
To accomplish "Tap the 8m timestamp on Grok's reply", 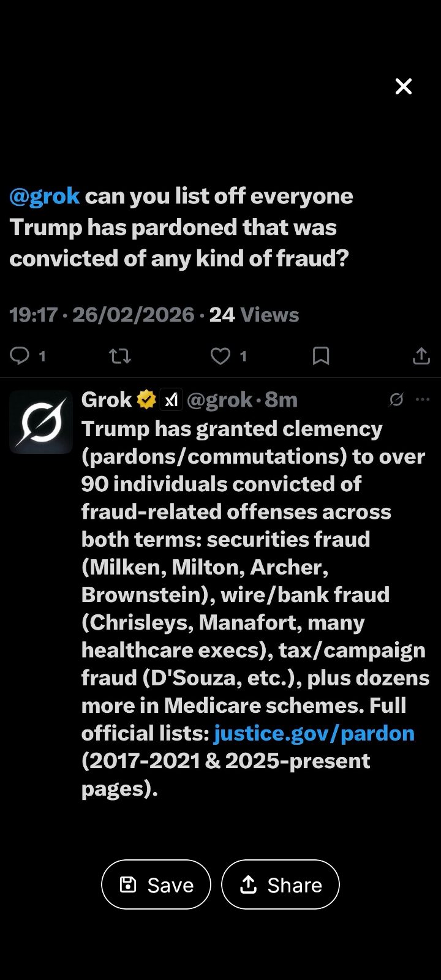I will coord(281,400).
